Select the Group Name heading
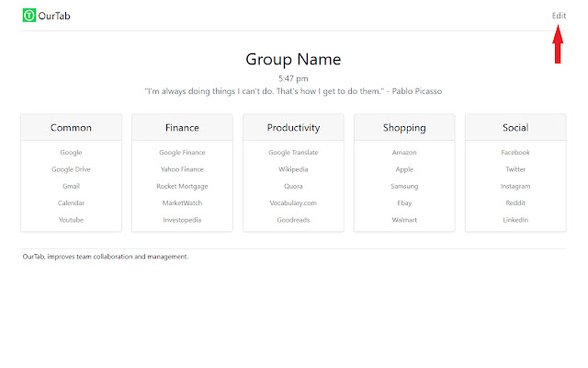This screenshot has width=588, height=368. (293, 59)
